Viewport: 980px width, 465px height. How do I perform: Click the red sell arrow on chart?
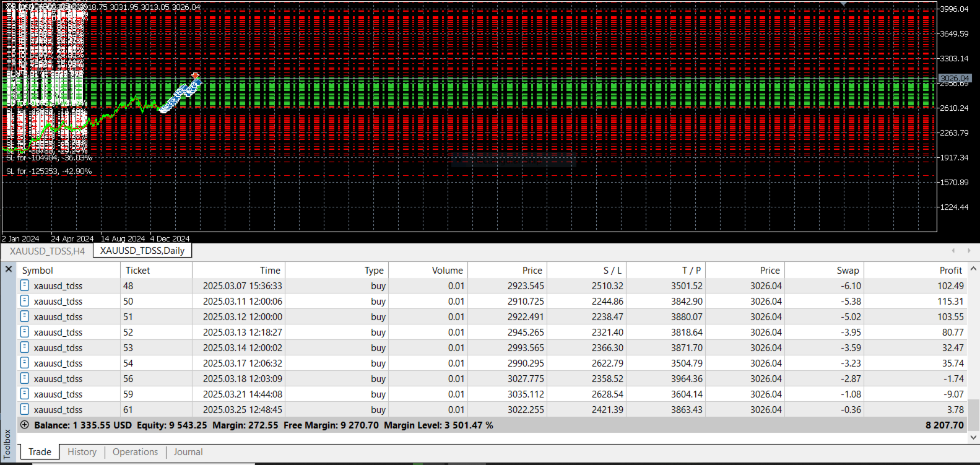tap(196, 76)
